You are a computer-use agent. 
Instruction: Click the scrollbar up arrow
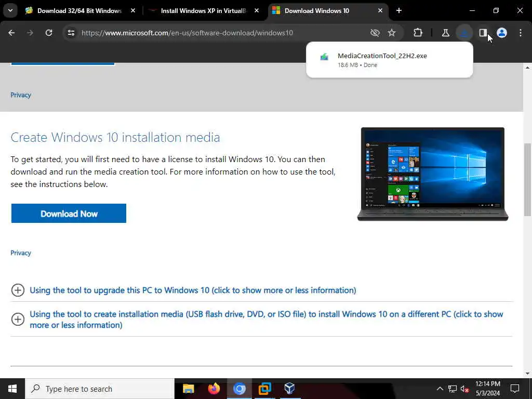pyautogui.click(x=528, y=68)
